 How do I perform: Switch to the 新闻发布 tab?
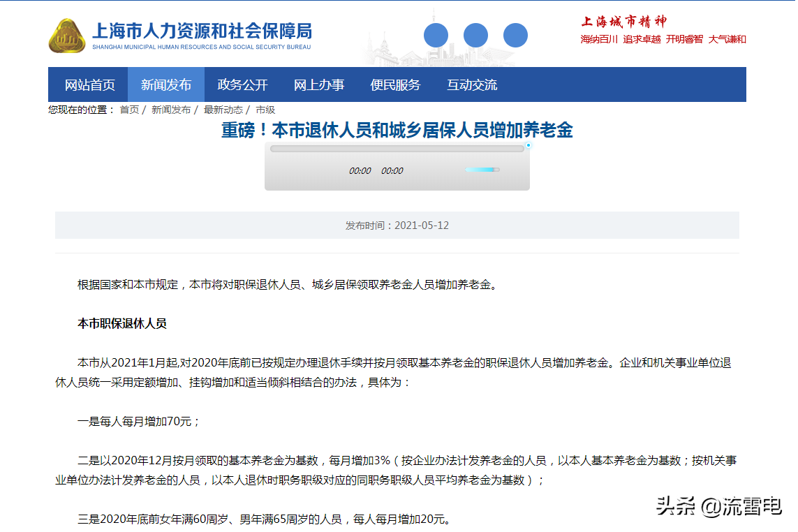(168, 84)
